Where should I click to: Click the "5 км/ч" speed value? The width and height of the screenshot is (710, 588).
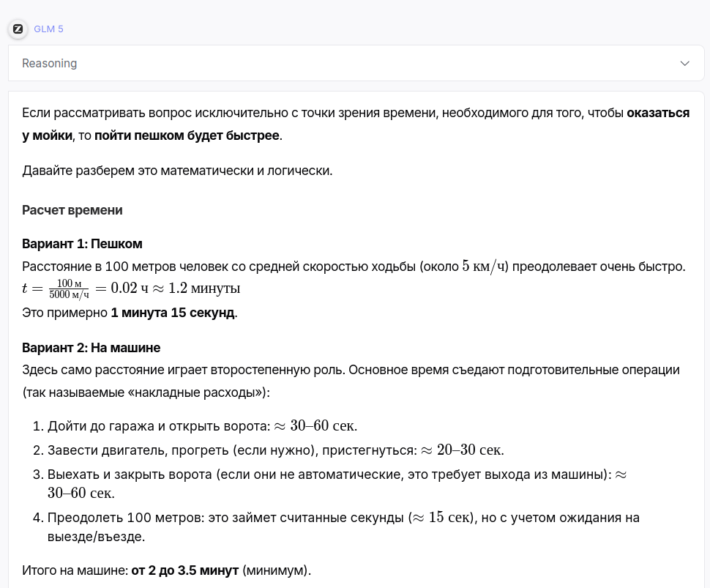pyautogui.click(x=488, y=266)
